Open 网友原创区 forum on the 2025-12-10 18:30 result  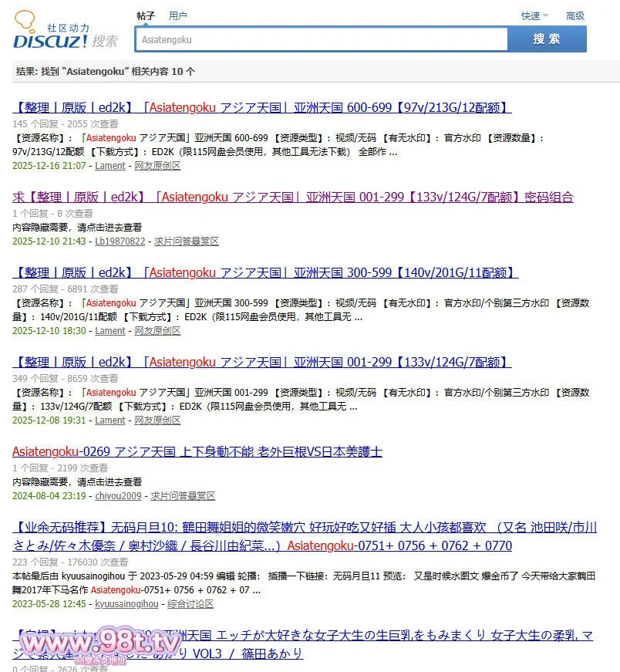[x=157, y=331]
